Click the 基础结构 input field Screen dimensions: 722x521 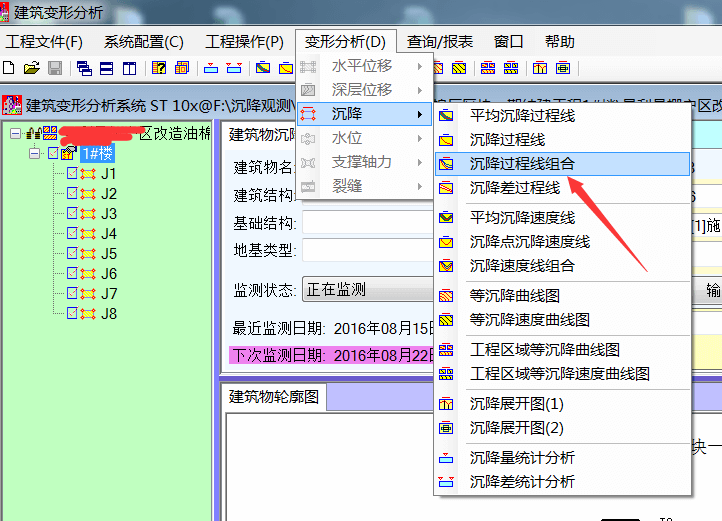367,222
